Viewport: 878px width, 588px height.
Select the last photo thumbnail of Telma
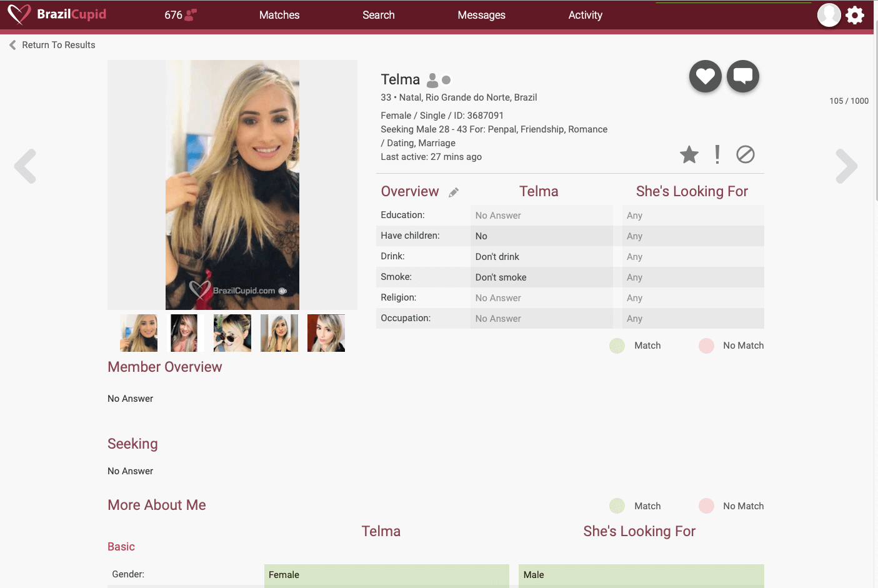(326, 332)
